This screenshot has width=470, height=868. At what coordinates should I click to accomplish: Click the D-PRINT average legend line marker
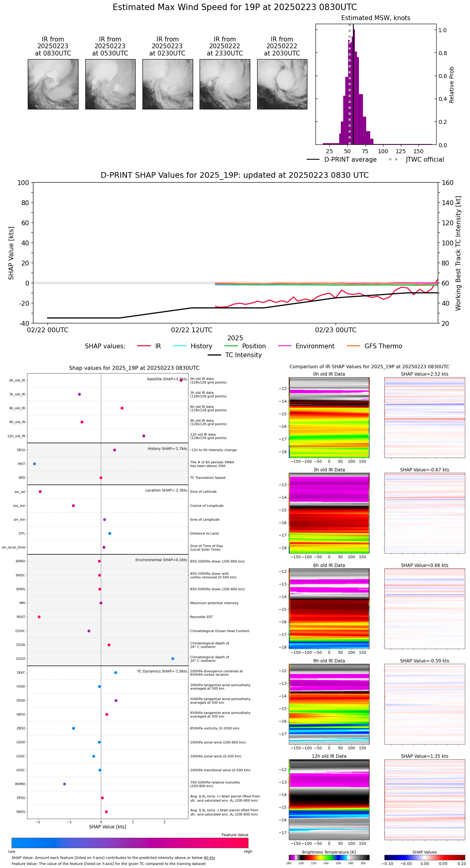[313, 159]
